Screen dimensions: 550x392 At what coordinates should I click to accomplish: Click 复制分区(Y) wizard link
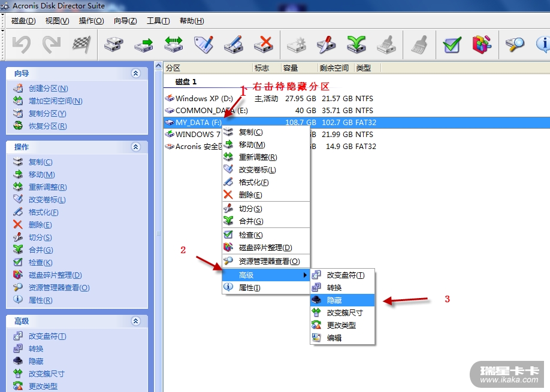pos(47,114)
